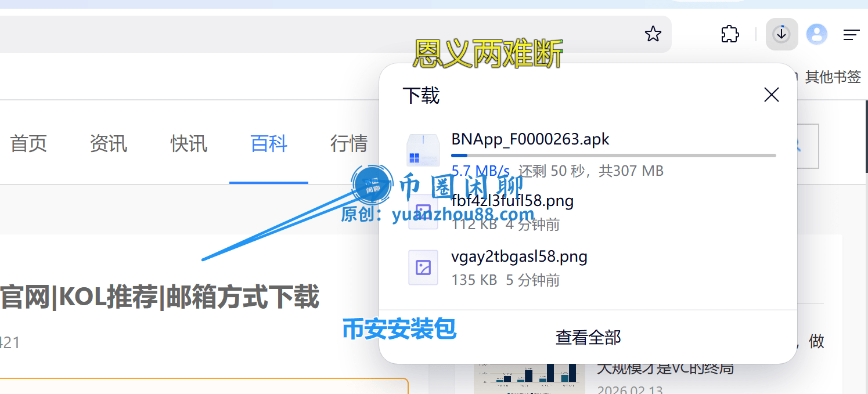Click the 查看全部 link
The image size is (868, 394).
588,337
